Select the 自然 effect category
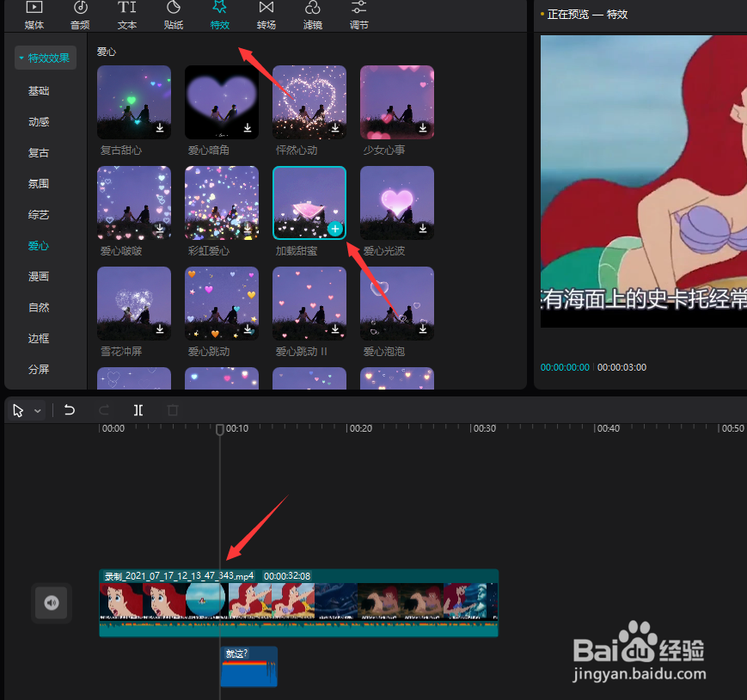Image resolution: width=747 pixels, height=700 pixels. [x=39, y=308]
